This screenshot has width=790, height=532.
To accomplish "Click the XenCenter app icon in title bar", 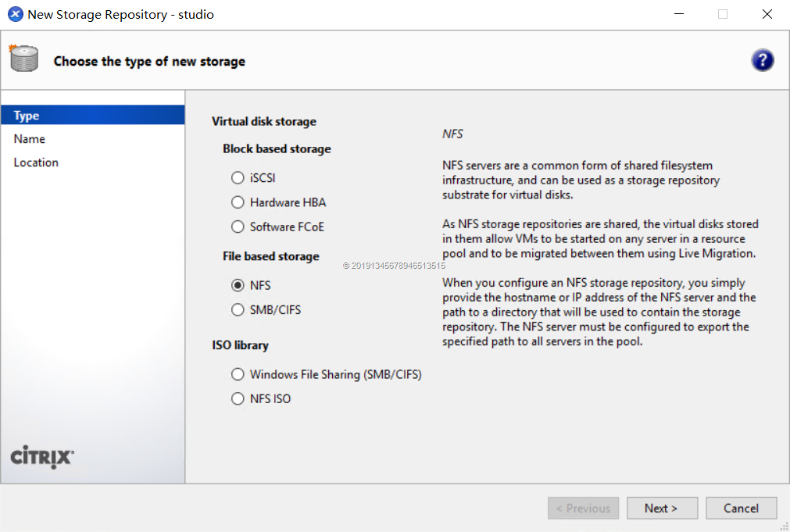I will (x=15, y=14).
